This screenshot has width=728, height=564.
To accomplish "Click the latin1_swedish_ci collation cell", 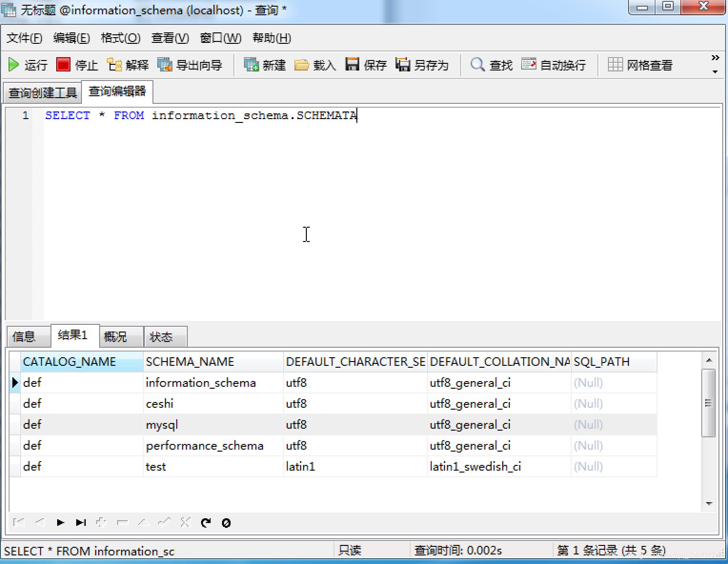I will pyautogui.click(x=499, y=466).
